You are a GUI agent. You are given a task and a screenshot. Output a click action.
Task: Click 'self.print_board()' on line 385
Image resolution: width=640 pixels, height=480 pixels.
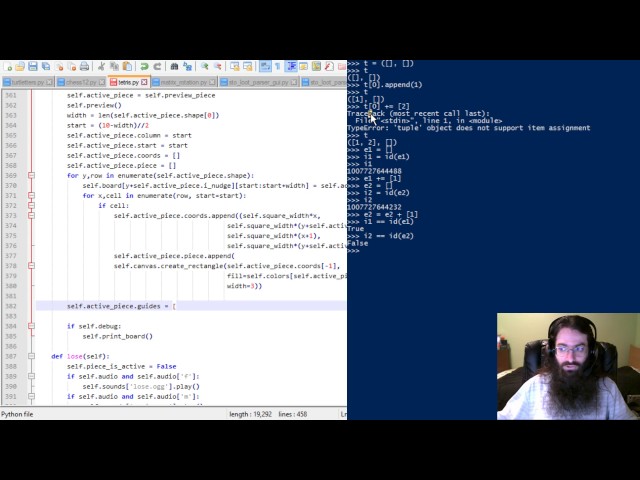click(118, 336)
